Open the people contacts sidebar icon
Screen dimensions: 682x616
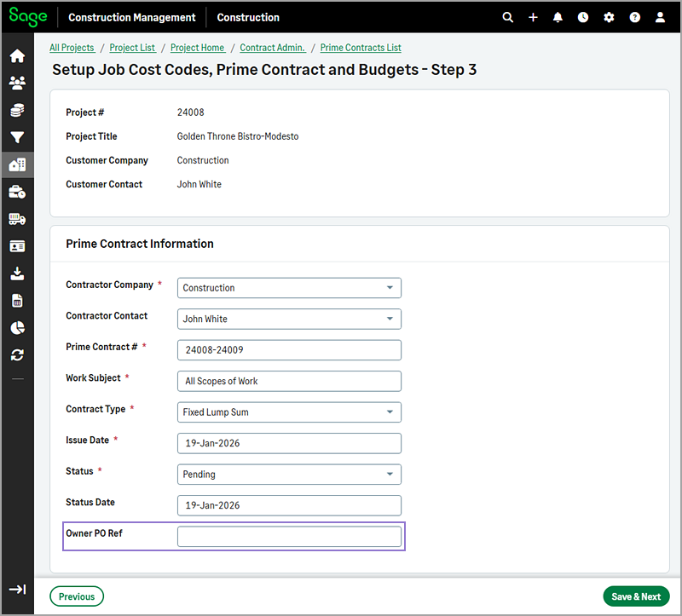pos(17,83)
